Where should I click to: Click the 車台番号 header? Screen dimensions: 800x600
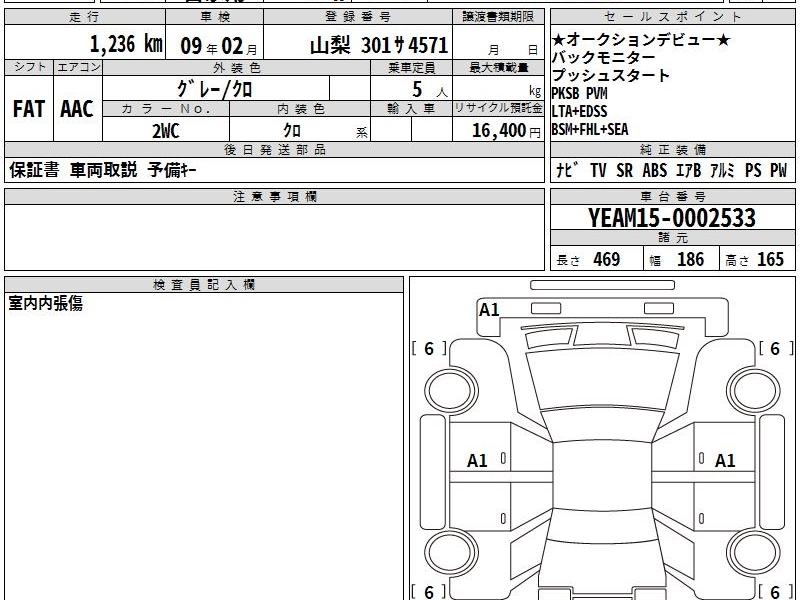(x=673, y=196)
